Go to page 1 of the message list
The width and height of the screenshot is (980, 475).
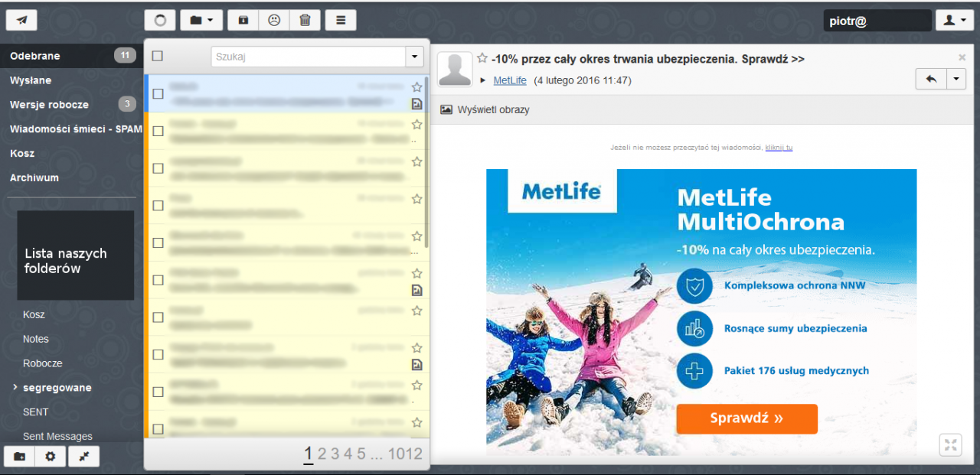[309, 454]
